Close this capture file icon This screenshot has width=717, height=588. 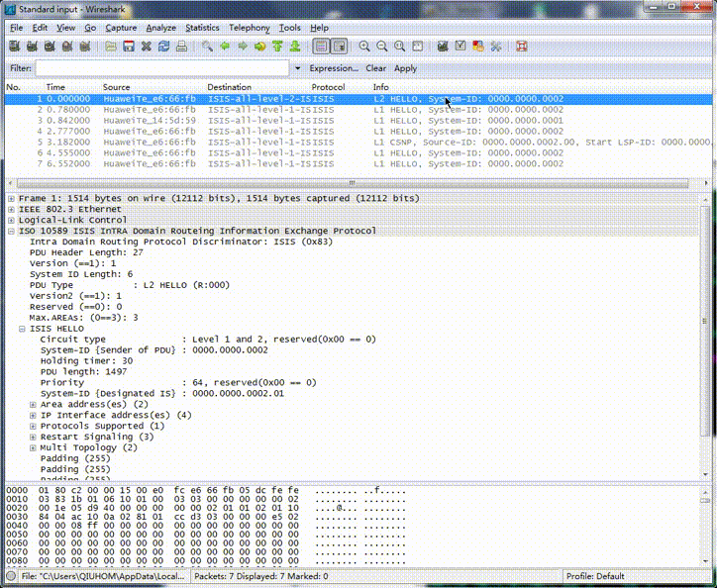point(147,47)
